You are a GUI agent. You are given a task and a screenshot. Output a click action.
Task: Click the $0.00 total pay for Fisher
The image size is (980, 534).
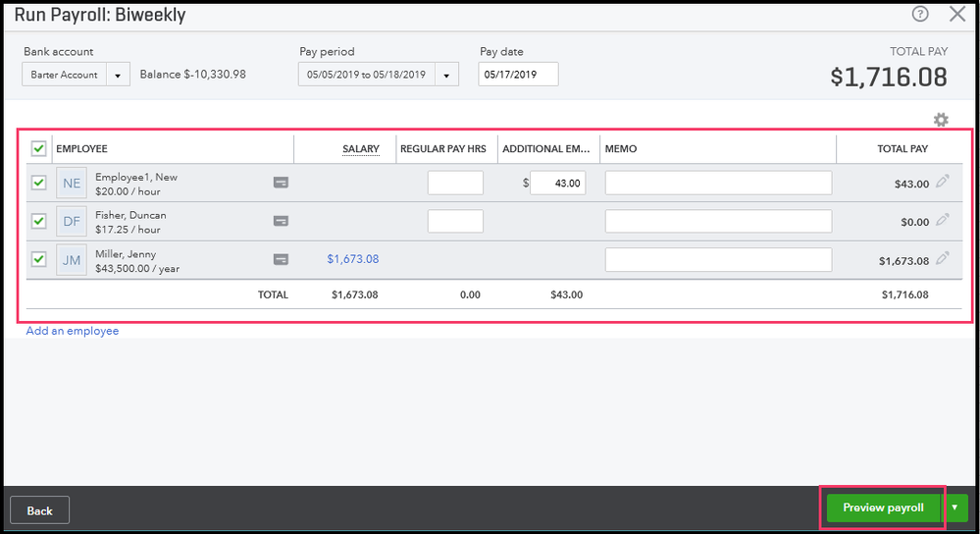click(915, 222)
